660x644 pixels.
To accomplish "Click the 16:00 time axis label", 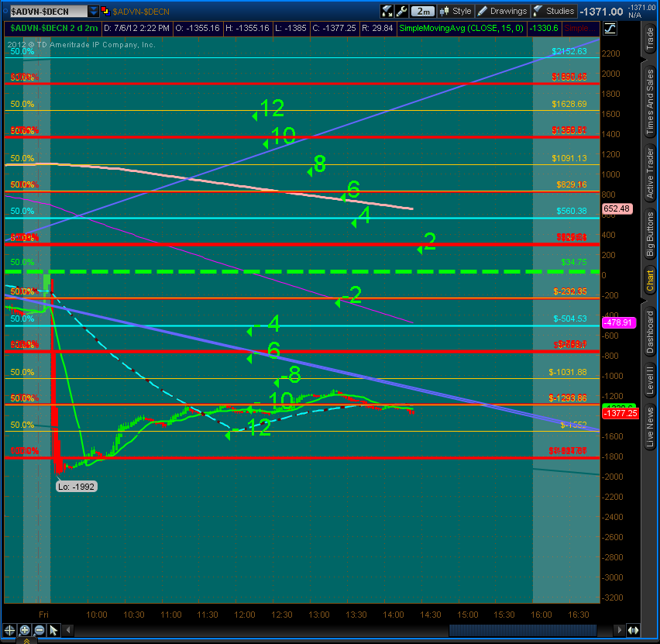I will click(x=541, y=615).
